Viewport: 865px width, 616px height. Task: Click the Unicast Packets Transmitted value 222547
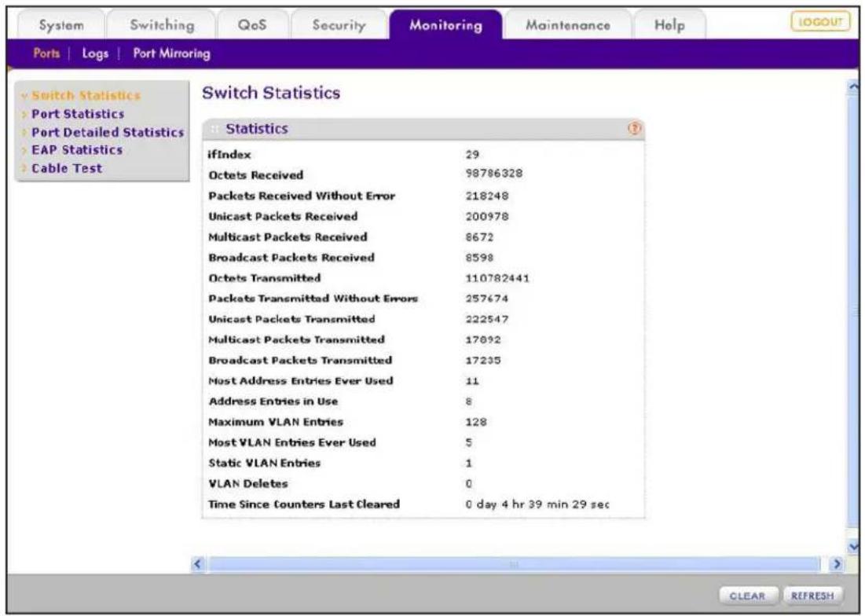pos(486,319)
